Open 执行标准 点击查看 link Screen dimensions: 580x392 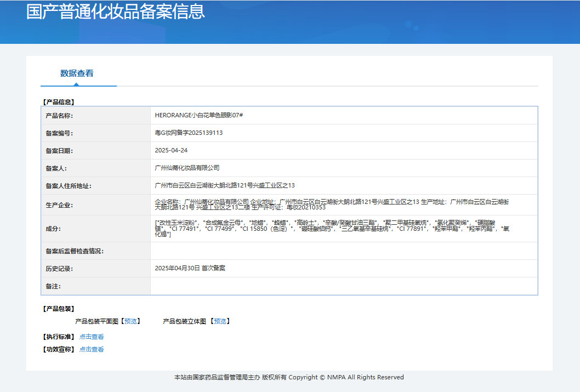tap(92, 337)
